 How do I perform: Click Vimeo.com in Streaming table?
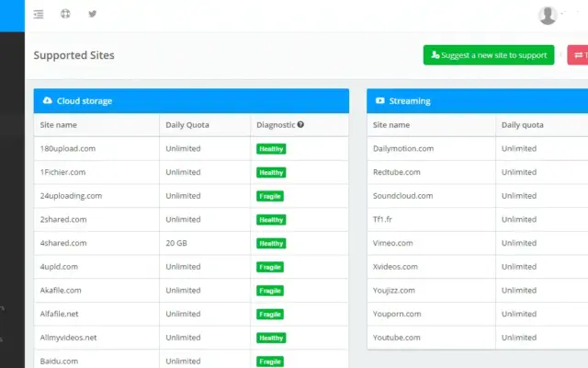(392, 243)
